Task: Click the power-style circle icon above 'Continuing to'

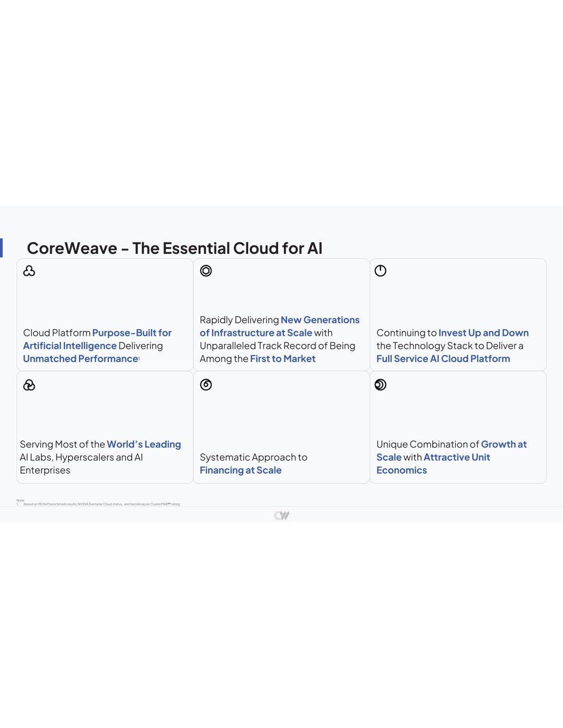Action: point(380,271)
